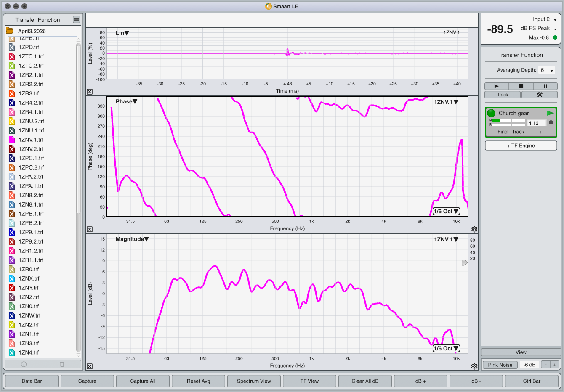Click the Church gear green status circle

click(491, 113)
